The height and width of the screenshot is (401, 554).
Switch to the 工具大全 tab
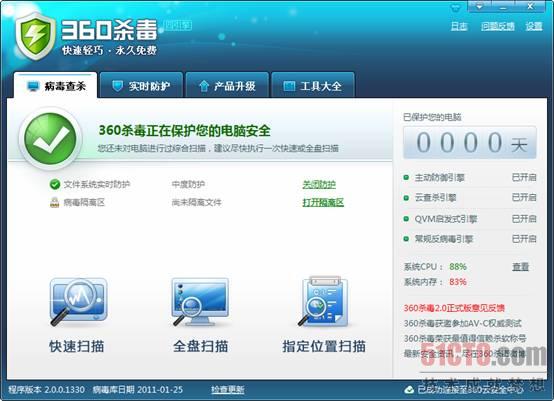click(x=313, y=85)
